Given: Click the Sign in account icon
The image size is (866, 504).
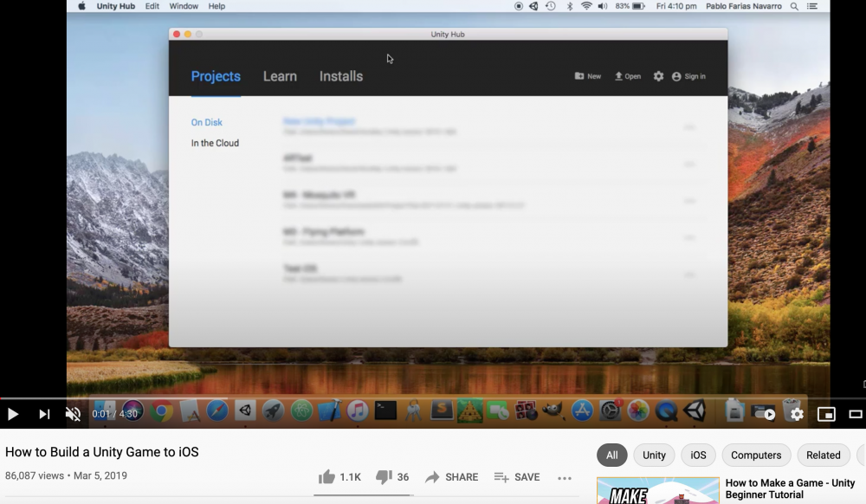Looking at the screenshot, I should 676,77.
